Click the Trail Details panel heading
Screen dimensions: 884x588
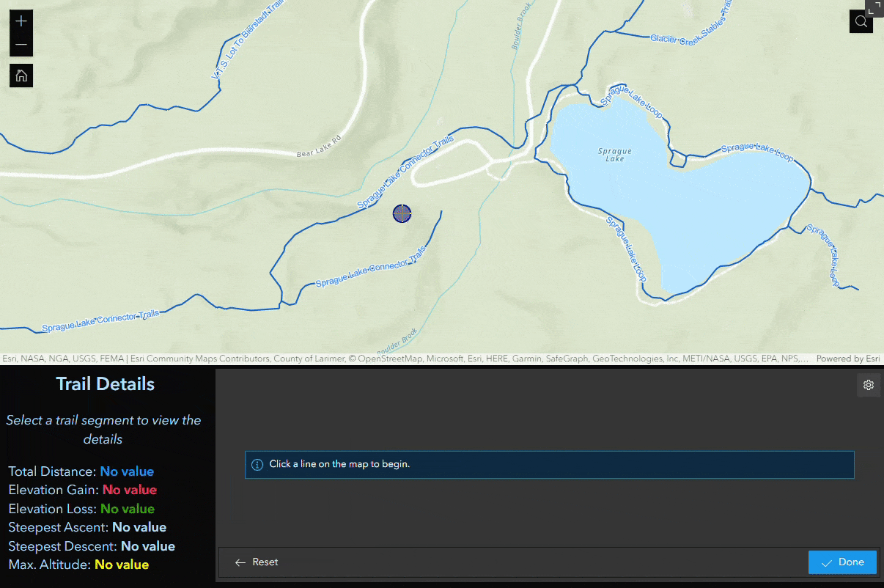(105, 383)
